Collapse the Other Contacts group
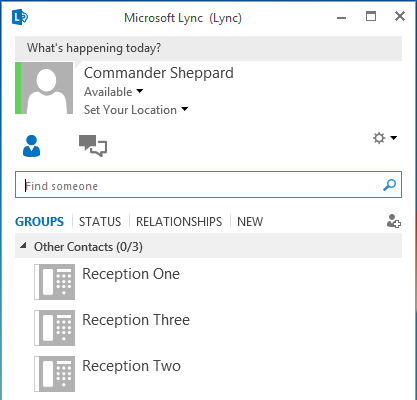This screenshot has height=400, width=417. pyautogui.click(x=23, y=246)
